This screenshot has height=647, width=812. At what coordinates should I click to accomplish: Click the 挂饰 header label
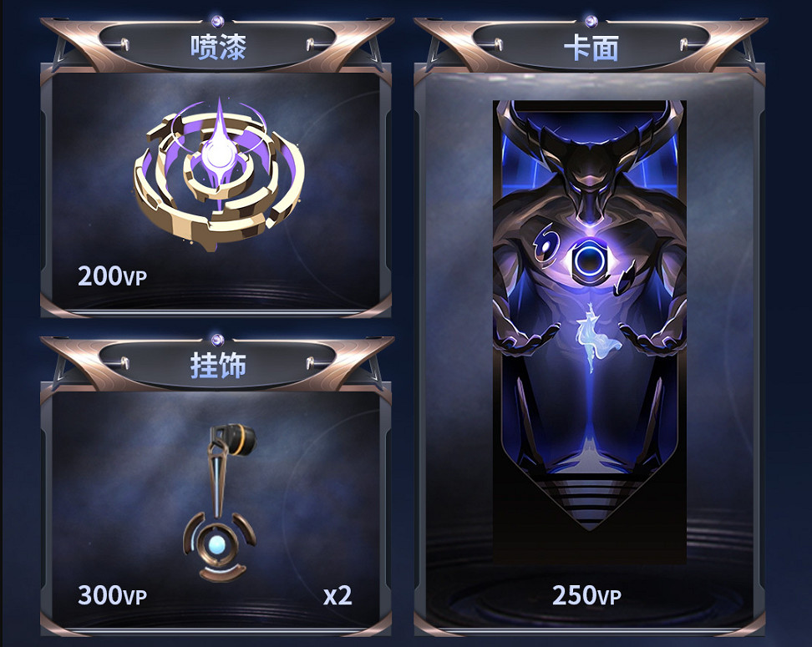218,366
